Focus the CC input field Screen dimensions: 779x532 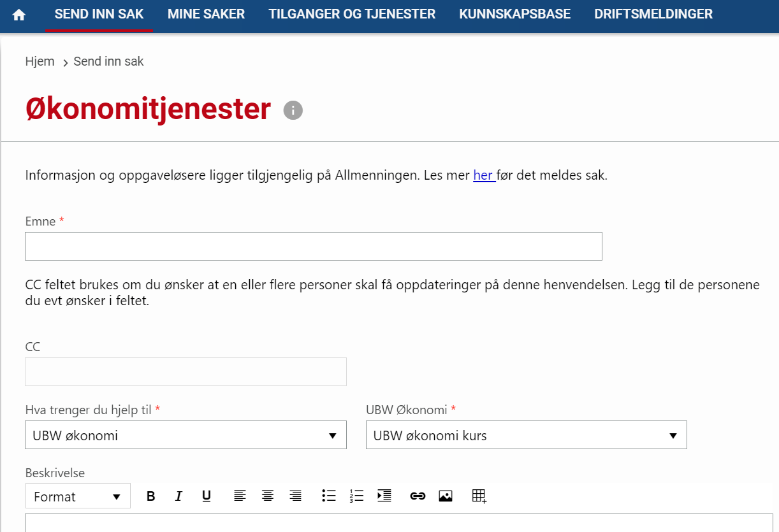[x=186, y=371]
